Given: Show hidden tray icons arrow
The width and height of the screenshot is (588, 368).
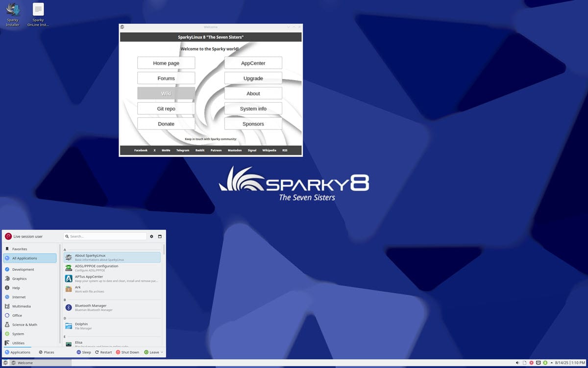Looking at the screenshot, I should [x=551, y=363].
